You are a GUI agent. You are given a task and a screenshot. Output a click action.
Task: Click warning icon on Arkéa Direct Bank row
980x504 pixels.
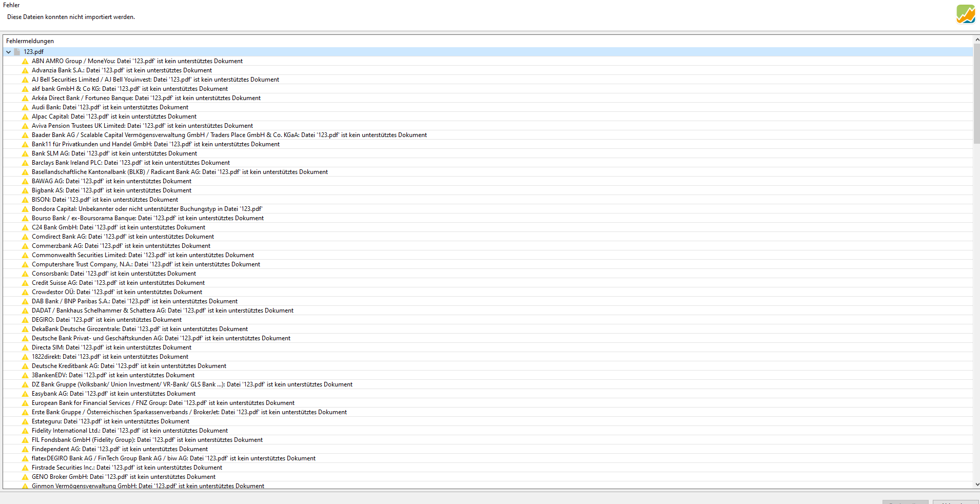point(25,98)
